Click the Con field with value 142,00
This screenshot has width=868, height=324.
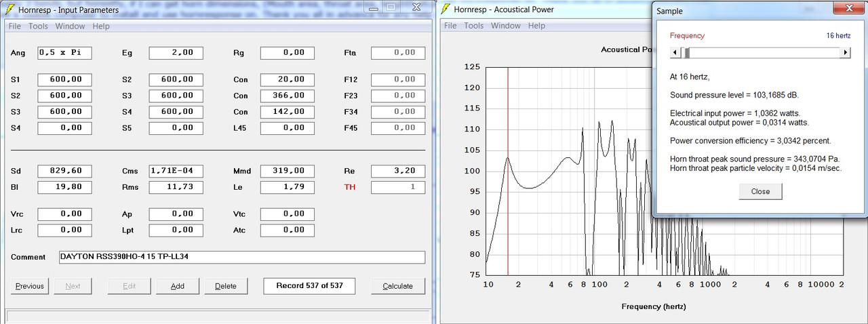287,112
